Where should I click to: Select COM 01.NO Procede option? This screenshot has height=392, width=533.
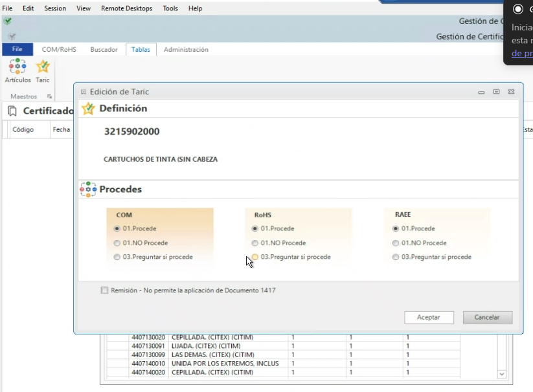coord(117,243)
